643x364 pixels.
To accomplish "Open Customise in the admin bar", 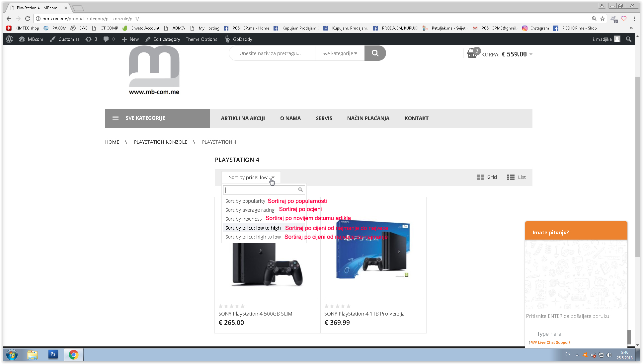I will click(65, 39).
